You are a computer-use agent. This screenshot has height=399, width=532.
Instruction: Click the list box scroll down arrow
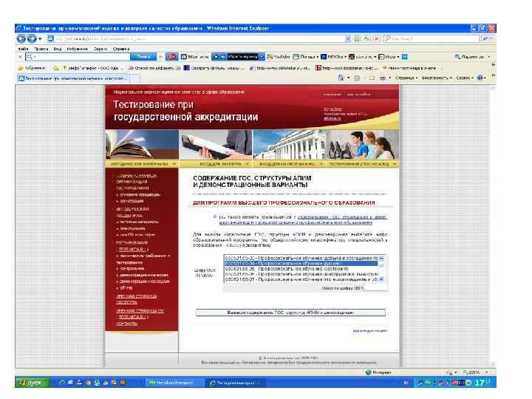(381, 279)
